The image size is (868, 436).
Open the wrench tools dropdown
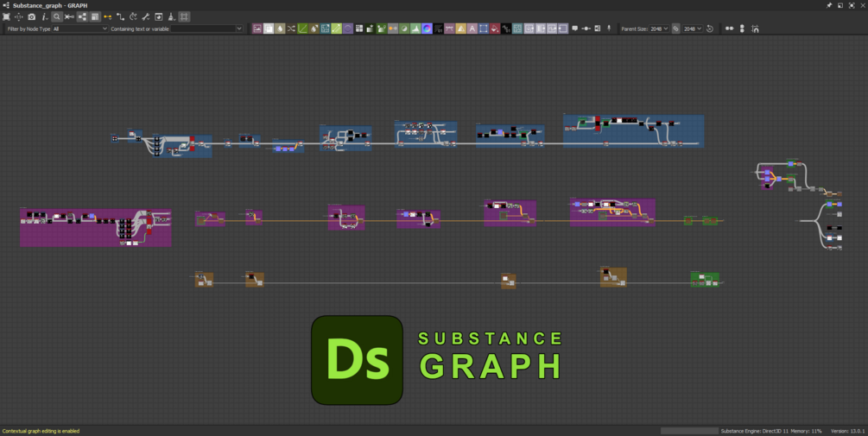146,16
